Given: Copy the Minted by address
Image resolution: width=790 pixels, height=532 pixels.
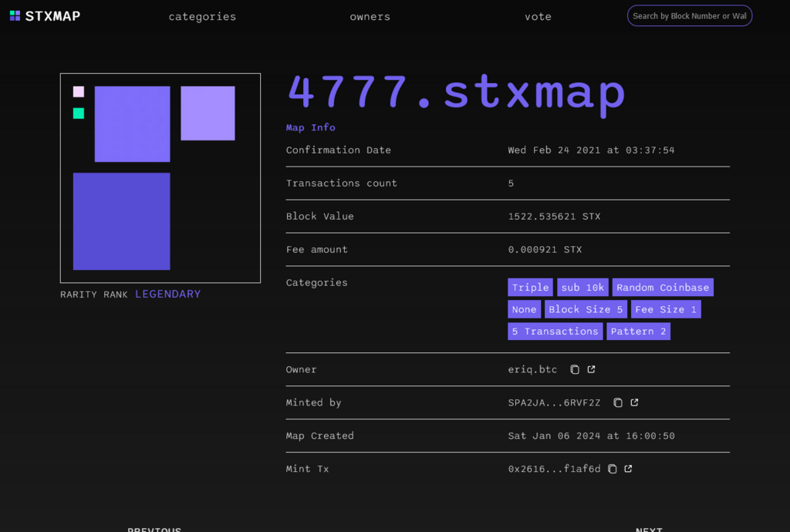Looking at the screenshot, I should (x=618, y=403).
